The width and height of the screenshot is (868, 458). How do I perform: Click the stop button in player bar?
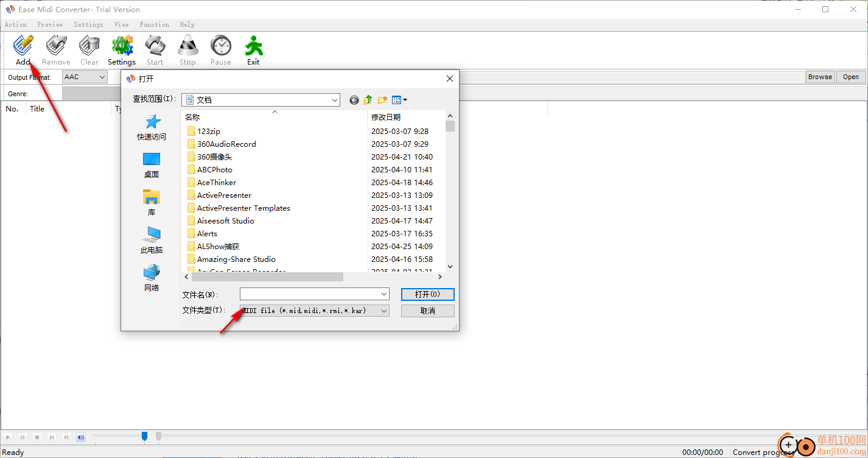(37, 437)
